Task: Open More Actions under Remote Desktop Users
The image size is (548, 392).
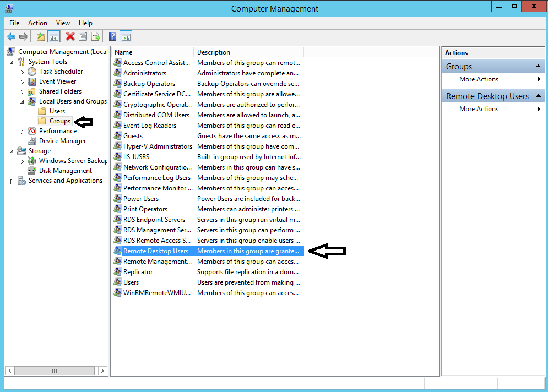Action: (493, 109)
